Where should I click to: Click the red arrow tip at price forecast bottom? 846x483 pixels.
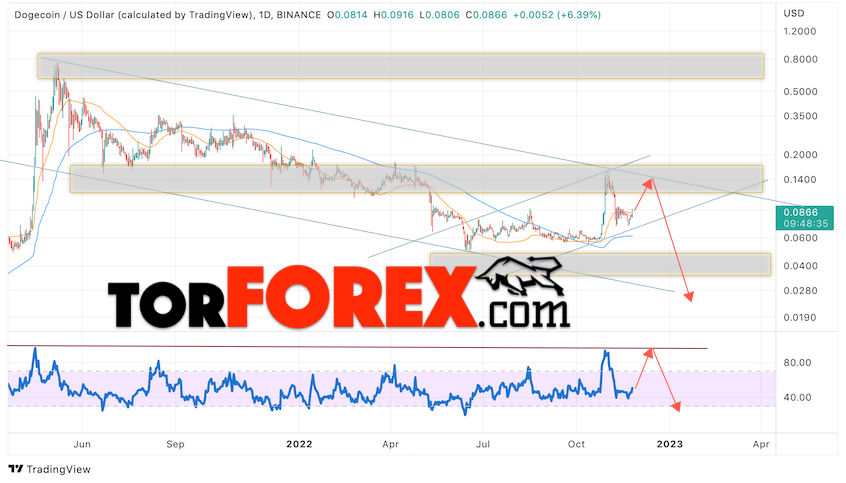tap(689, 296)
